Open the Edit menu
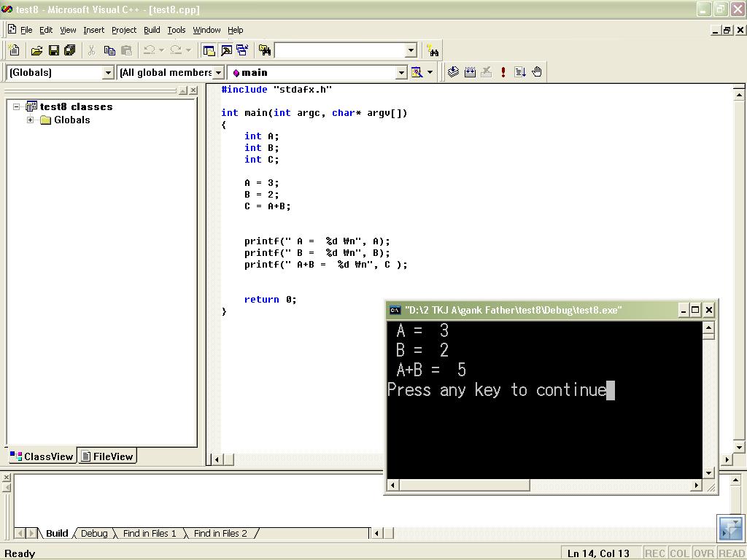The width and height of the screenshot is (747, 560). click(x=46, y=30)
